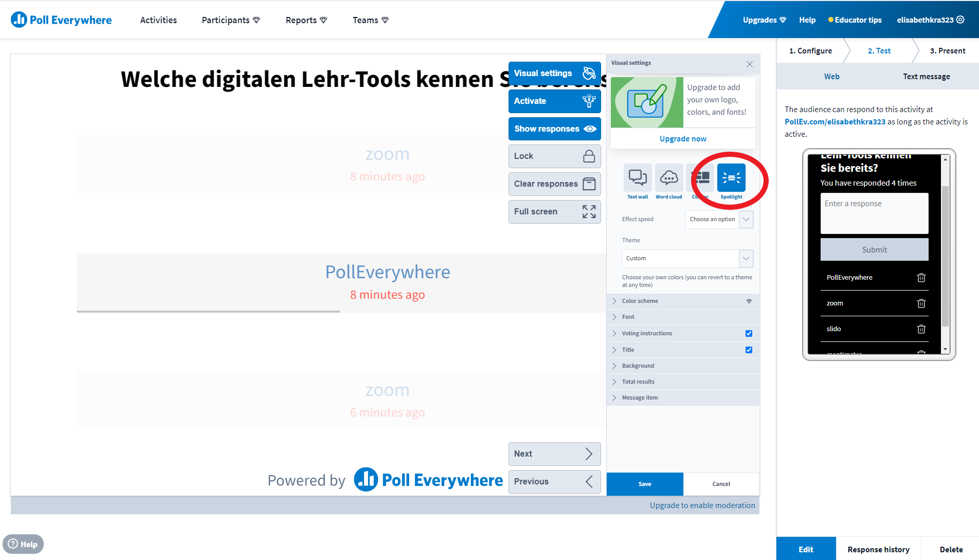Delete the slido response with trash icon
Image resolution: width=979 pixels, height=560 pixels.
coord(921,329)
